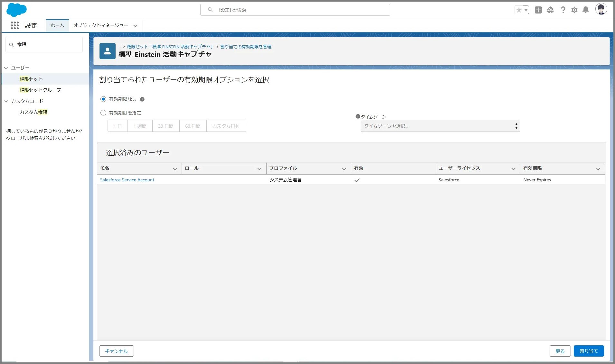615x364 pixels.
Task: Open the notifications bell
Action: (586, 10)
